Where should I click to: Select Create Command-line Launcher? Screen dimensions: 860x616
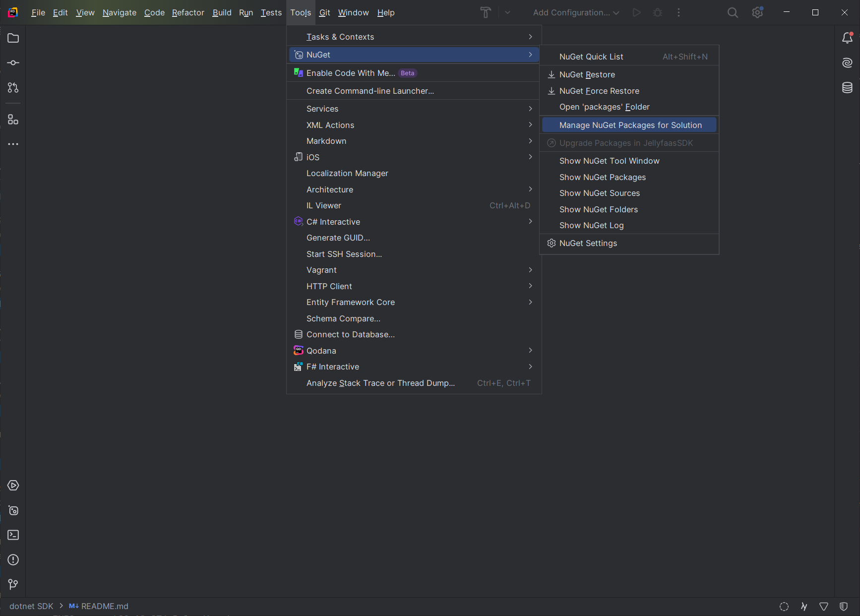coord(414,91)
